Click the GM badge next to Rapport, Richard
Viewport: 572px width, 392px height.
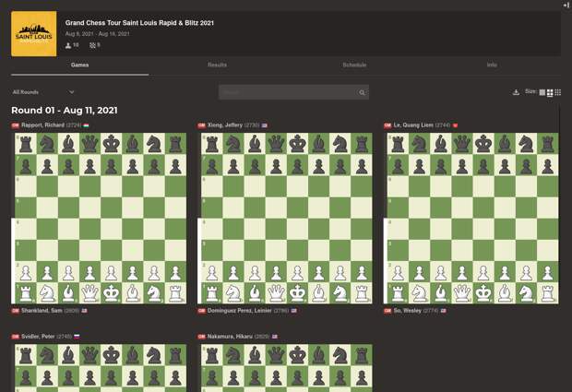click(16, 125)
